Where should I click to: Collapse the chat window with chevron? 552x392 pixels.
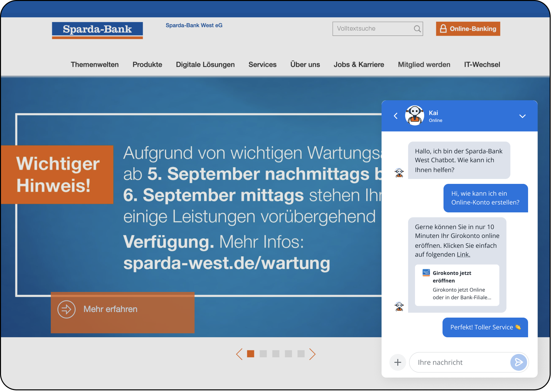(x=522, y=116)
